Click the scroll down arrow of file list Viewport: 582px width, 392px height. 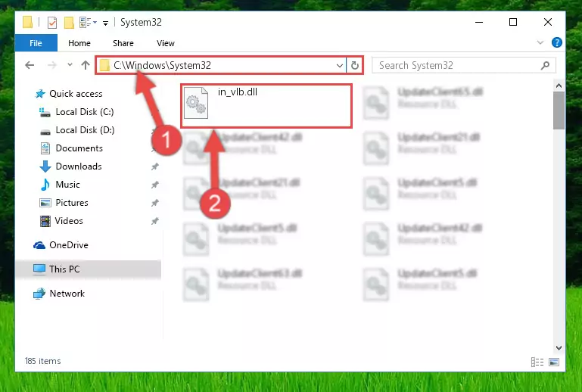(x=559, y=348)
